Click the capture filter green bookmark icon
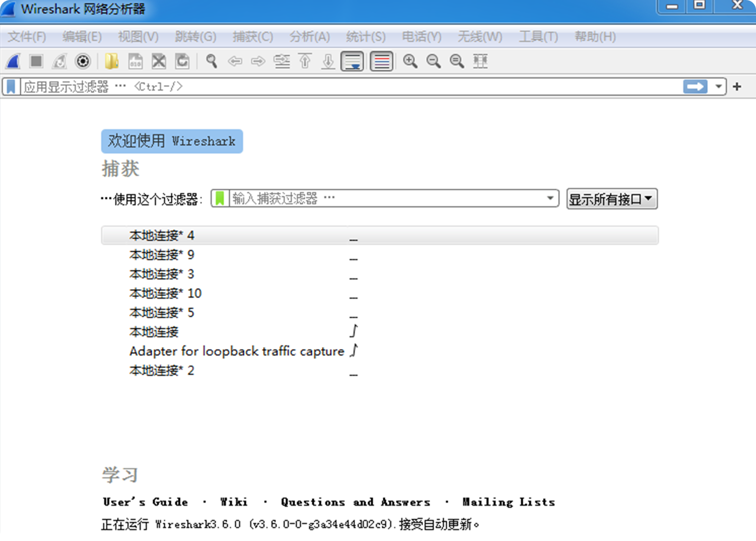The image size is (756, 541). click(x=220, y=198)
